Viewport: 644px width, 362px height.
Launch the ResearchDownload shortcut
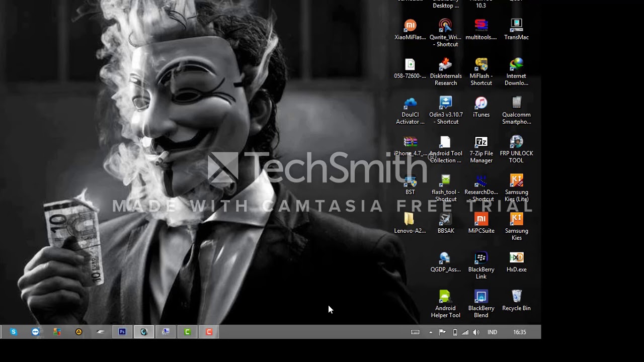point(481,188)
